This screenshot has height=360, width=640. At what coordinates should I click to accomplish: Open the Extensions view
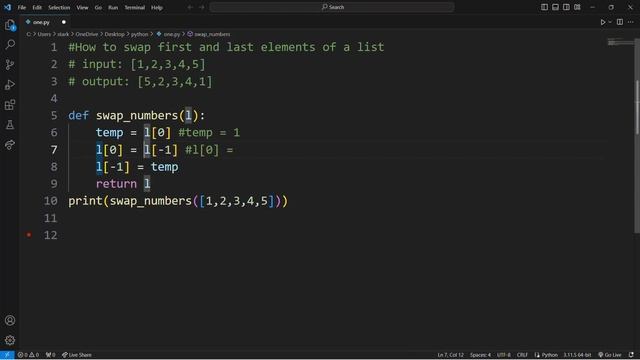tap(10, 105)
